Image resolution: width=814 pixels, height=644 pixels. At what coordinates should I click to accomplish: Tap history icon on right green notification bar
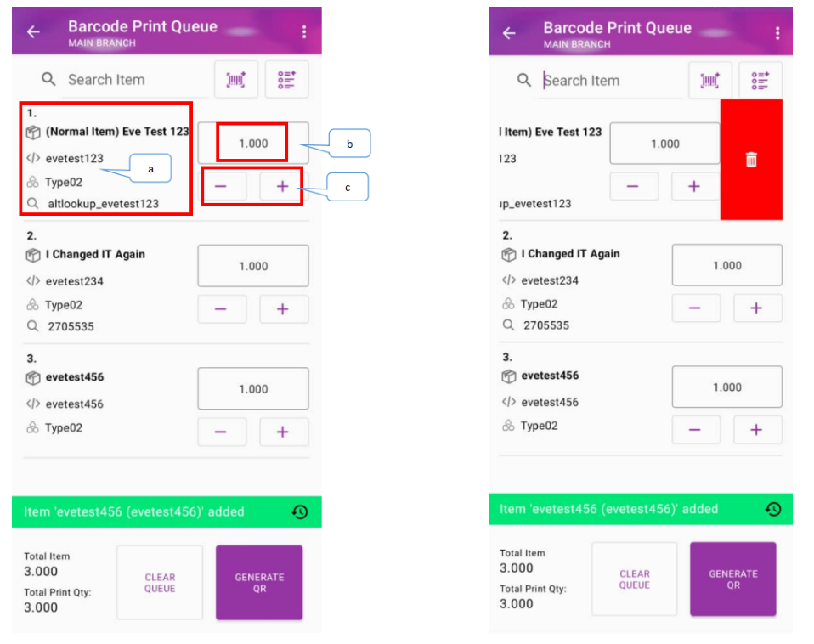click(773, 509)
